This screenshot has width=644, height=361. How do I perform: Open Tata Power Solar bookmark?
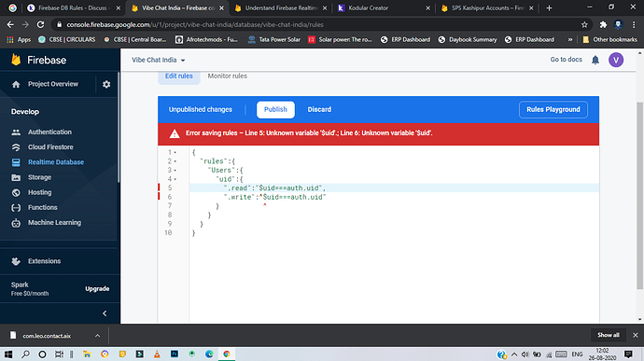tap(274, 40)
